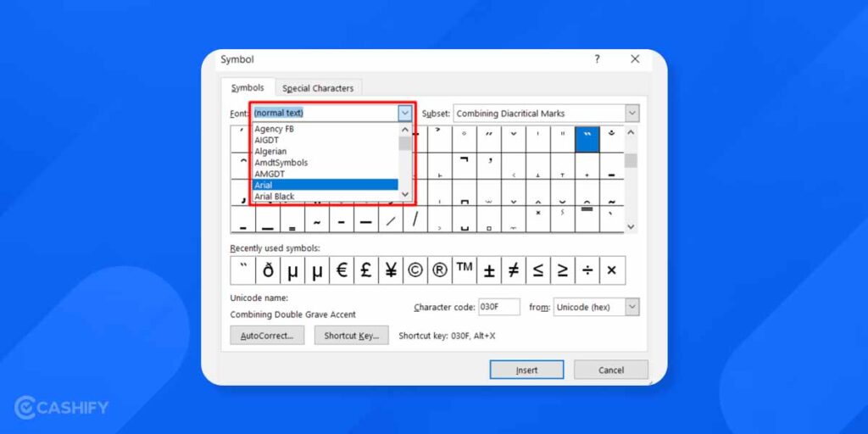Choose Algerian in the font list
The height and width of the screenshot is (434, 868).
point(270,152)
